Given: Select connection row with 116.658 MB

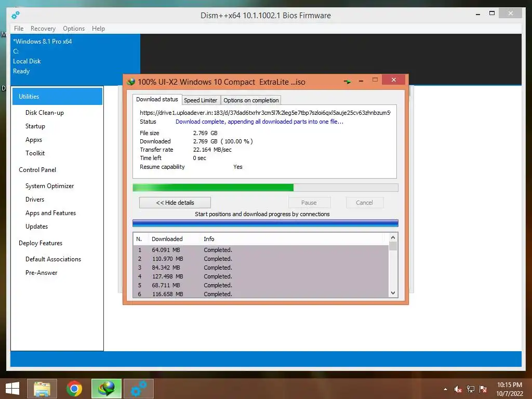Looking at the screenshot, I should click(261, 294).
